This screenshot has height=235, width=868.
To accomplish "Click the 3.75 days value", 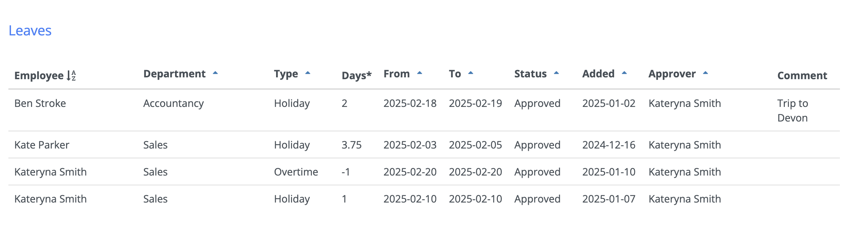I will click(351, 145).
